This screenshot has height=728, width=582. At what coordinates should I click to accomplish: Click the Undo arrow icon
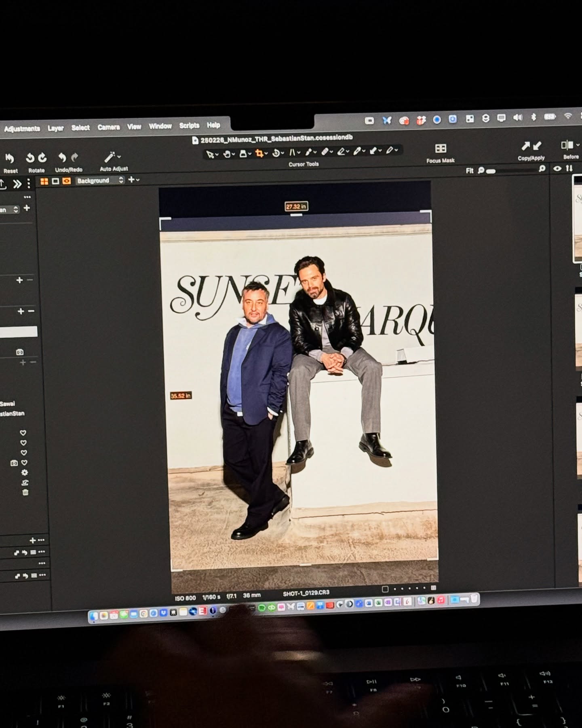point(62,157)
